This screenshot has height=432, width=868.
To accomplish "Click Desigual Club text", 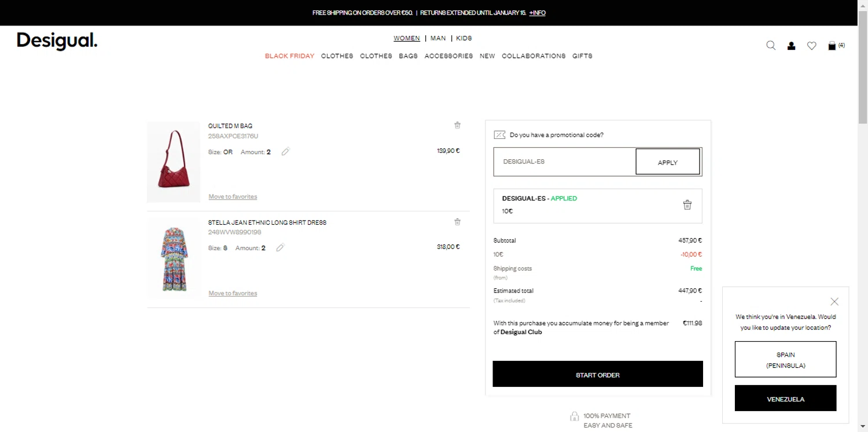I will pos(521,332).
